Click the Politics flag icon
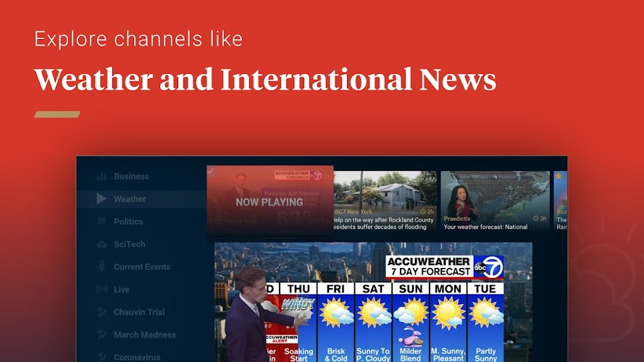The width and height of the screenshot is (644, 362). tap(101, 222)
